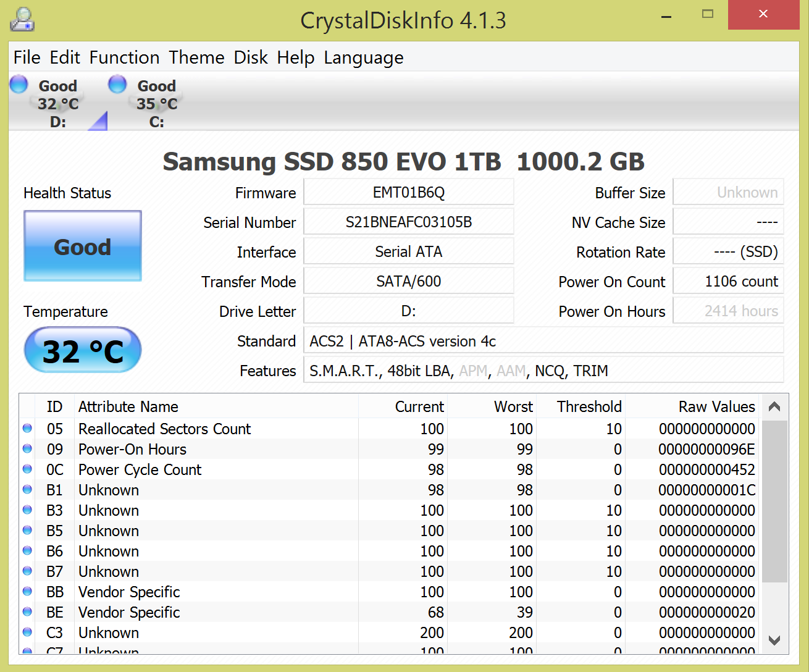This screenshot has height=672, width=809.
Task: Select the C: drive status orb icon
Action: tap(117, 83)
